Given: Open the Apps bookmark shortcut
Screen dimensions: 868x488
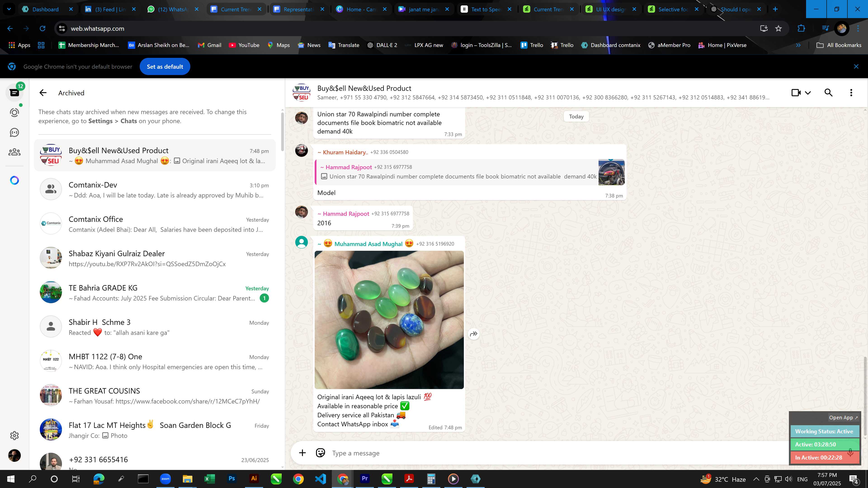Looking at the screenshot, I should [x=19, y=45].
